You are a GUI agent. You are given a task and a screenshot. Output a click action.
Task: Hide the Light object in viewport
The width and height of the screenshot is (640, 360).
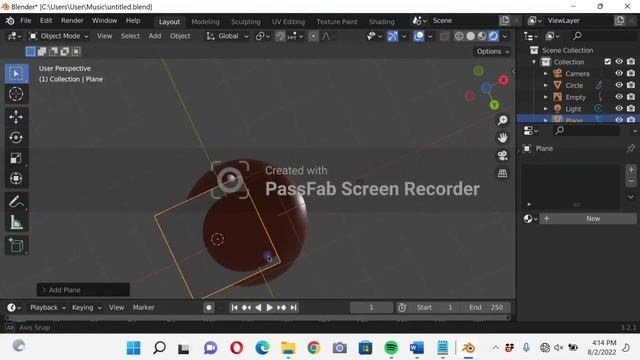(619, 109)
